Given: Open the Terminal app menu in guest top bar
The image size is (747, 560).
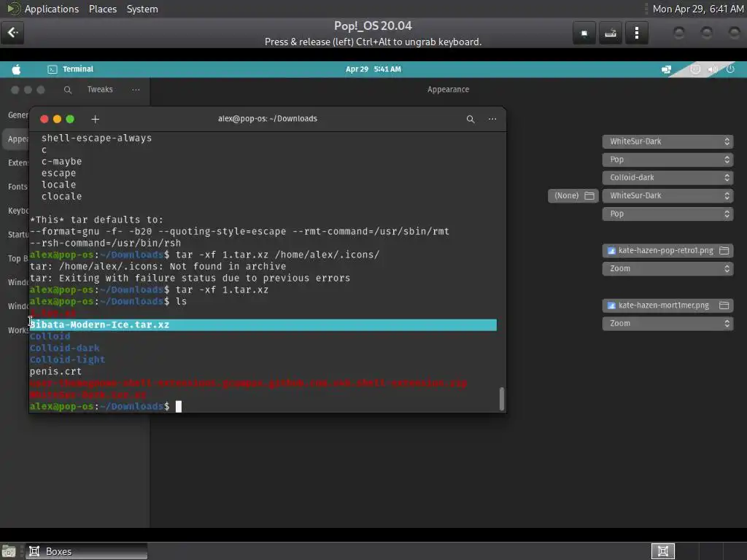Looking at the screenshot, I should (x=71, y=69).
